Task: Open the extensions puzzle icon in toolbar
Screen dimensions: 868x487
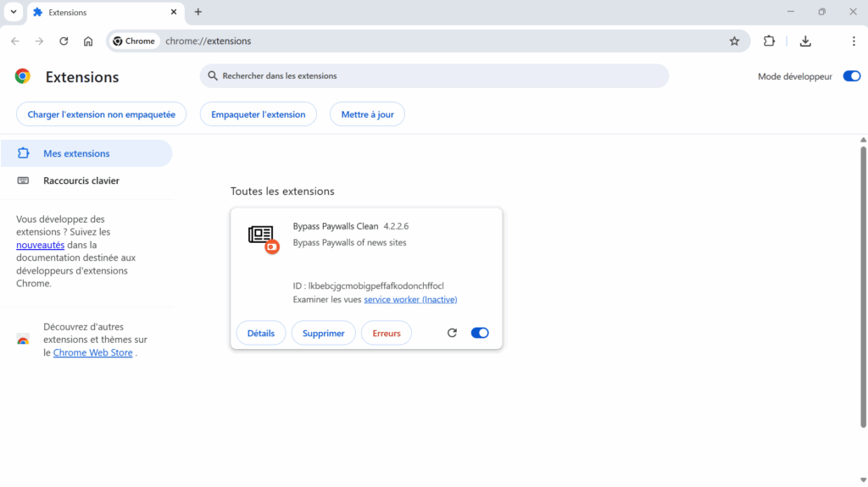Action: 769,41
